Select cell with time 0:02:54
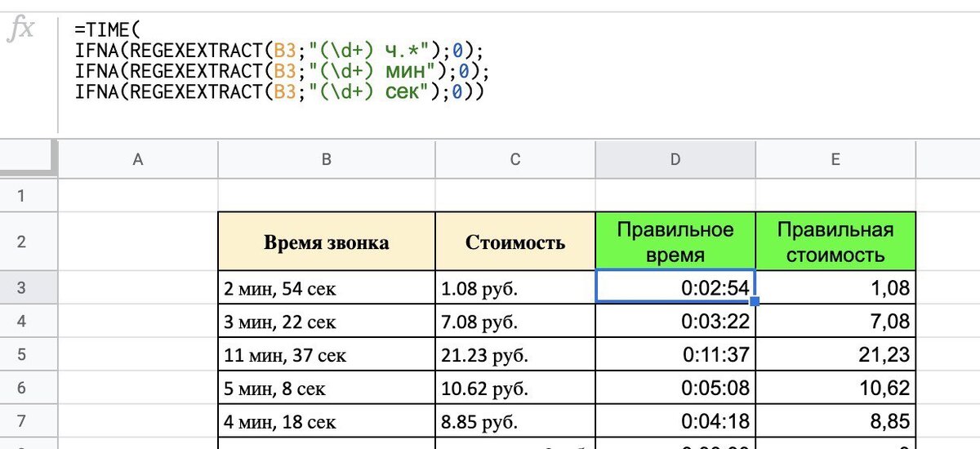Image resolution: width=980 pixels, height=449 pixels. (x=675, y=287)
